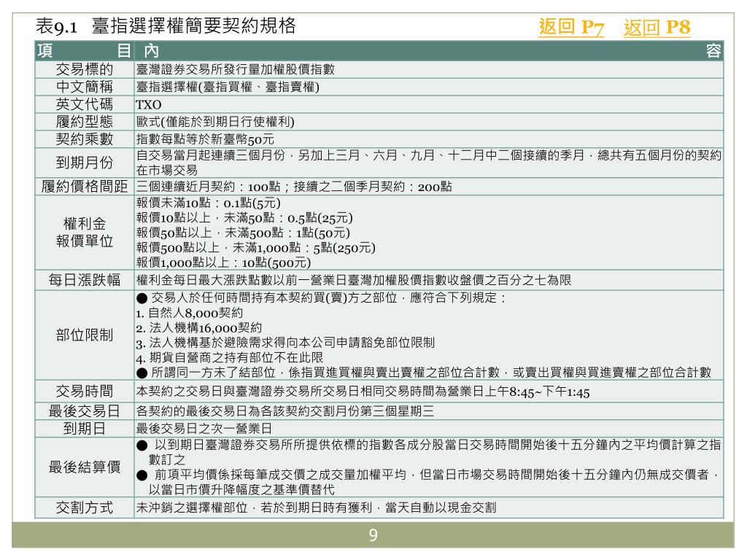This screenshot has width=747, height=560.
Task: Select the 交易時間 row label
Action: click(x=85, y=392)
